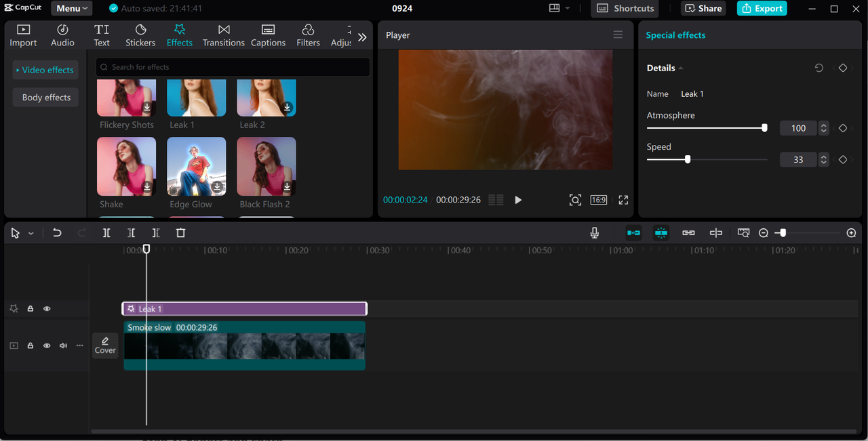Viewport: 868px width, 441px height.
Task: Download the Flickery Shots effect
Action: (147, 107)
